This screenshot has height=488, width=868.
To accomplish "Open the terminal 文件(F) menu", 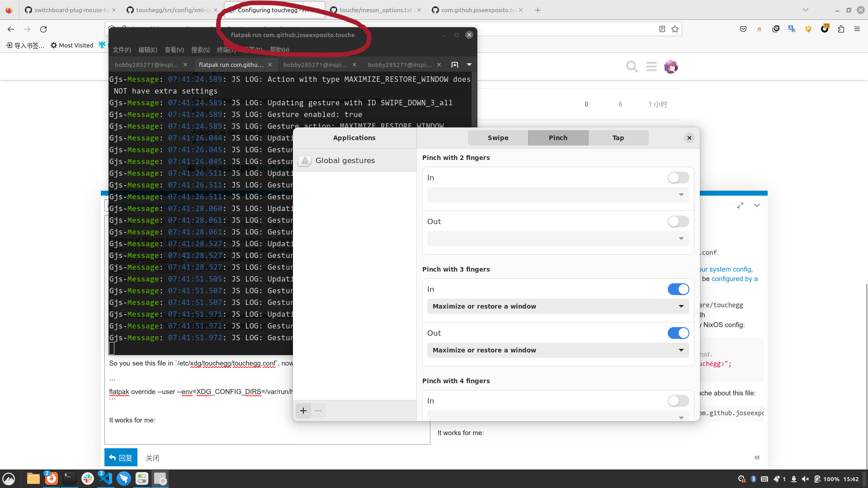I will [x=122, y=50].
